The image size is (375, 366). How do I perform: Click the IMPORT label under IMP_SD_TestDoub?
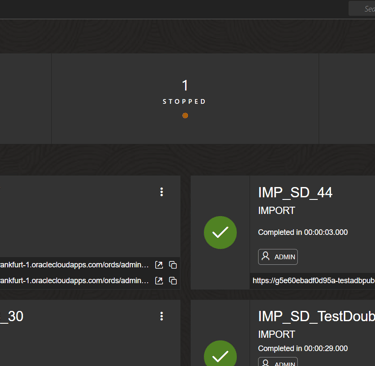(x=276, y=334)
